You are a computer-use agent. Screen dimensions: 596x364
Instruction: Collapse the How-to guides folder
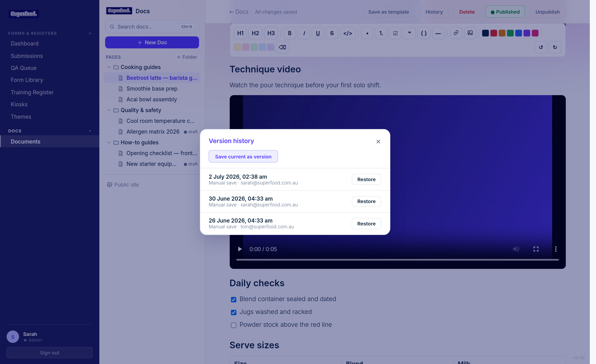click(109, 143)
